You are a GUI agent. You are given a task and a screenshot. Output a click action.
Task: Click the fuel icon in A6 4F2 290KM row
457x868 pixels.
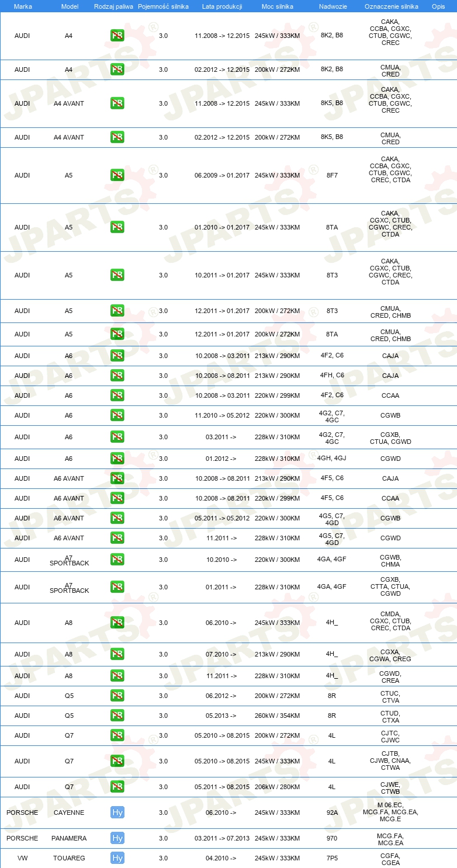tap(117, 356)
